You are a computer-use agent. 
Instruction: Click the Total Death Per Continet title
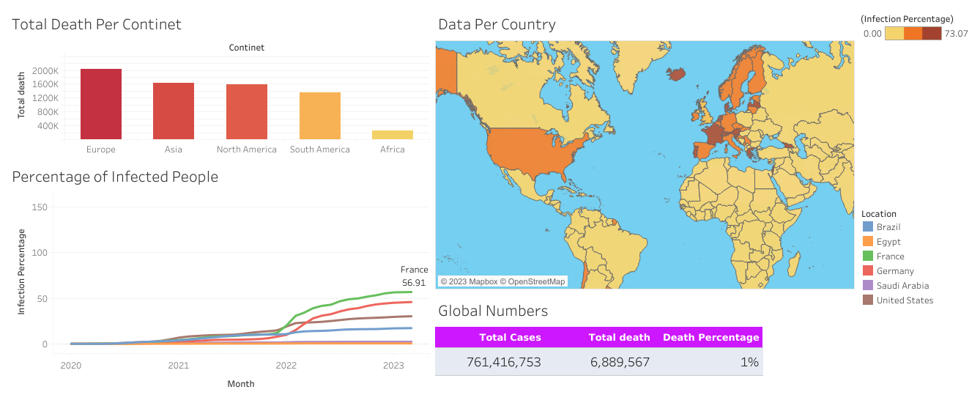97,24
